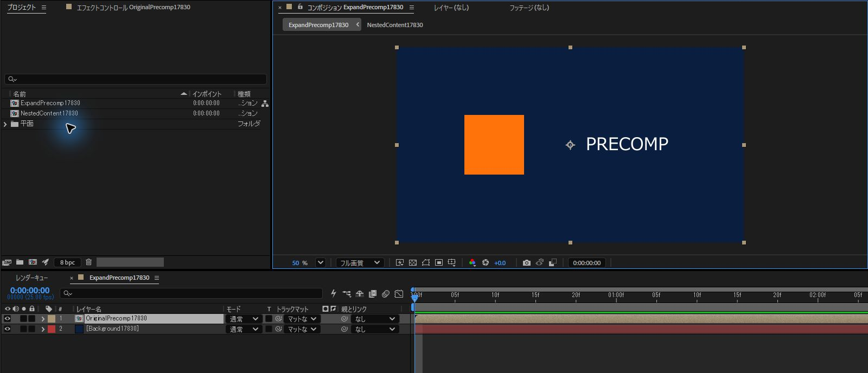This screenshot has width=868, height=373.
Task: Click the snapshot camera icon in viewer
Action: click(x=526, y=263)
